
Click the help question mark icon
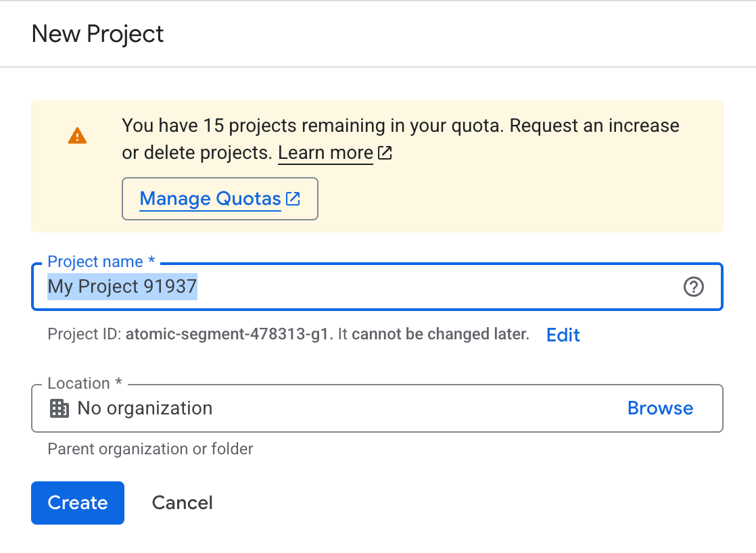[x=693, y=287]
